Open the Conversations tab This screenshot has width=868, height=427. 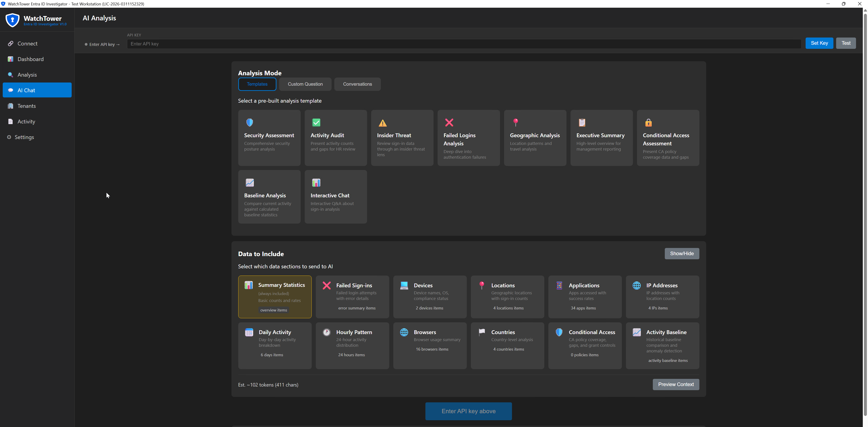pos(357,84)
